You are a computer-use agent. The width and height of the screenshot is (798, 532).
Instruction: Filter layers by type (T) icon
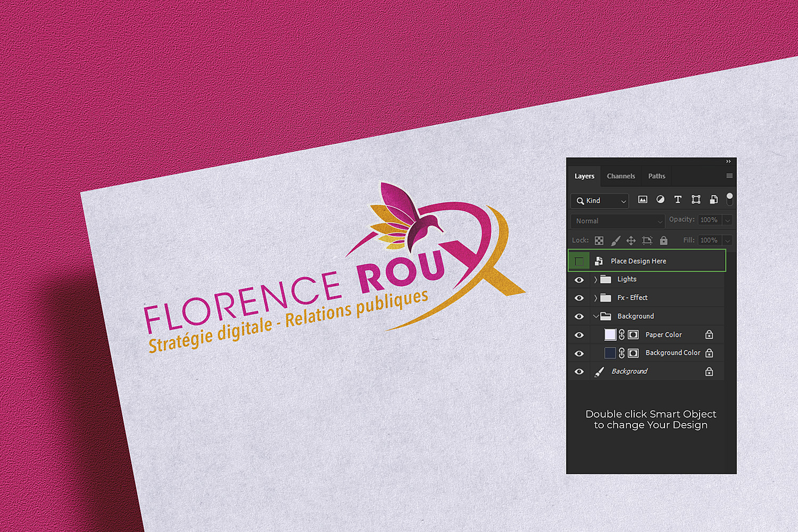point(678,199)
